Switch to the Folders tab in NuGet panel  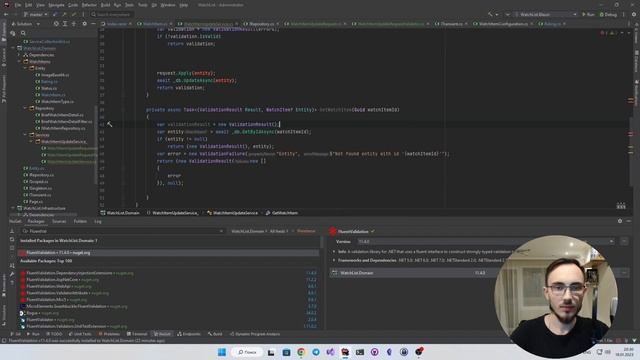[80, 221]
